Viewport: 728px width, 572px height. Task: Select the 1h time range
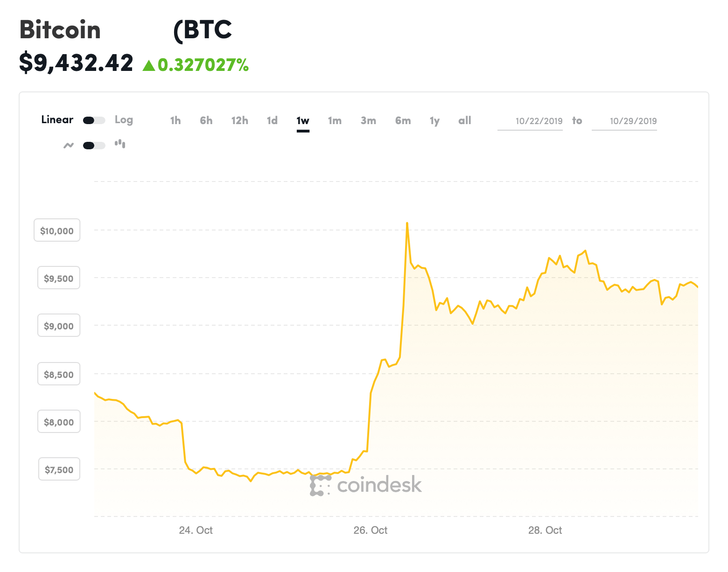[x=175, y=120]
